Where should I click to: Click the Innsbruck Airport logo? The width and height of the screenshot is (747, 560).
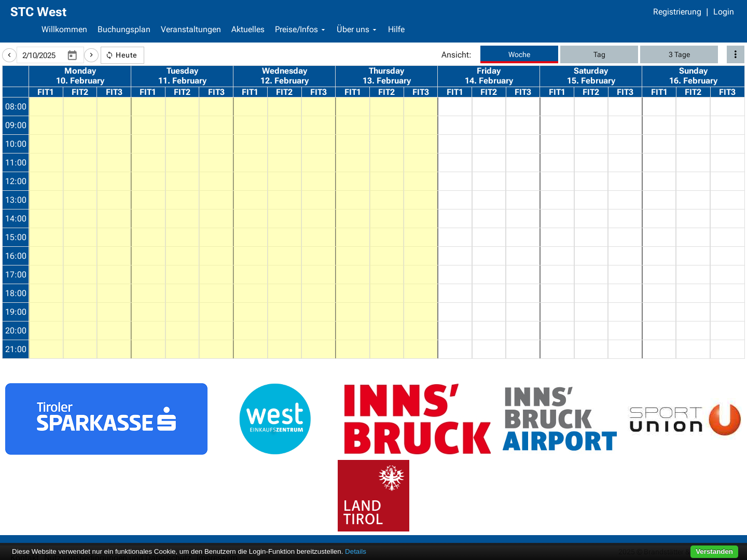pyautogui.click(x=560, y=419)
